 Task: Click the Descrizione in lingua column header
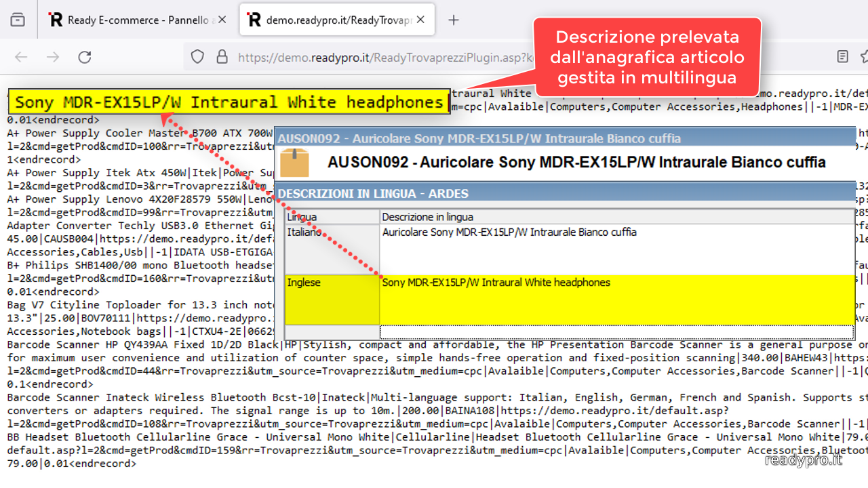[x=616, y=217]
